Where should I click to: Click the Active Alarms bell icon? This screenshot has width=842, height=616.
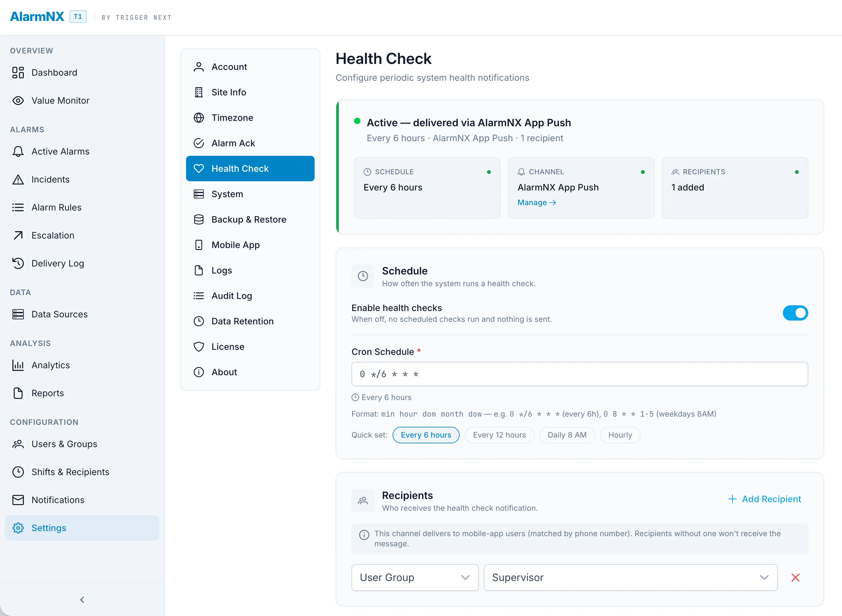pyautogui.click(x=18, y=151)
